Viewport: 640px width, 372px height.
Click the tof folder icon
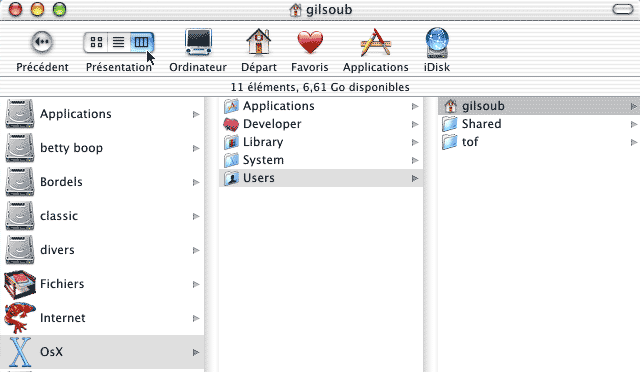(x=450, y=142)
